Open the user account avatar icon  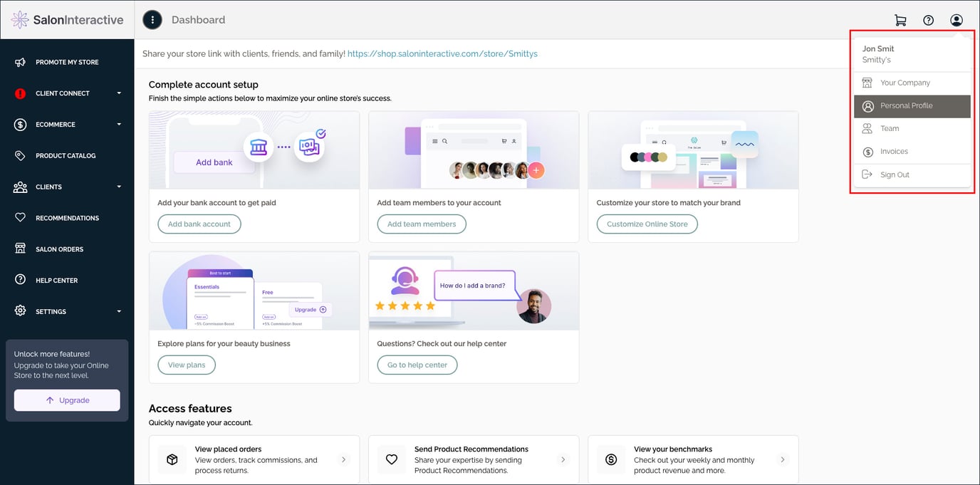tap(956, 20)
